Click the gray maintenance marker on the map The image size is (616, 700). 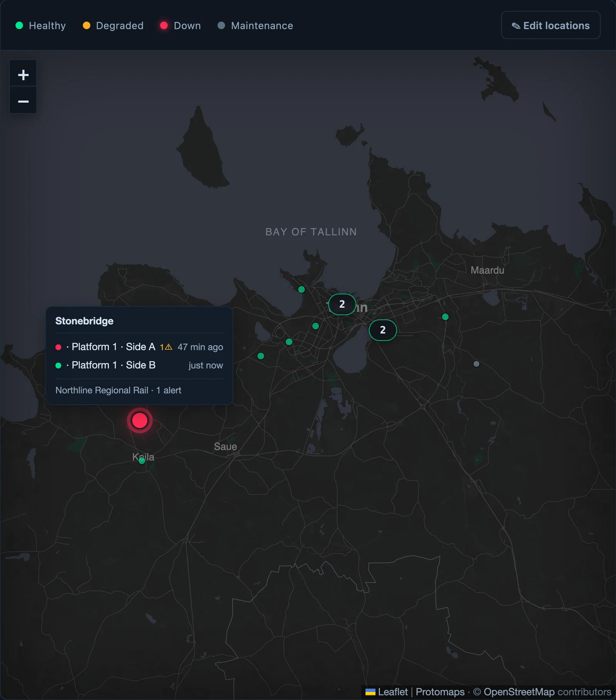[476, 364]
